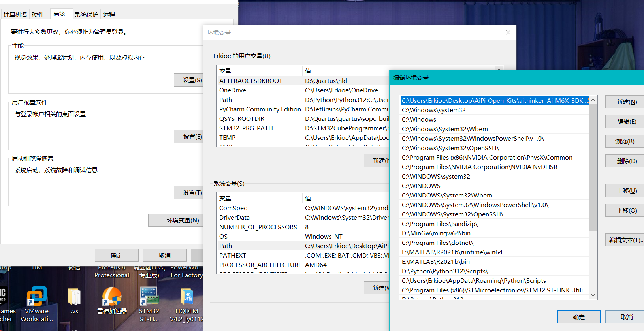Open STM32 ST-LINK utility desktop icon
The height and width of the screenshot is (331, 644).
pos(149,304)
